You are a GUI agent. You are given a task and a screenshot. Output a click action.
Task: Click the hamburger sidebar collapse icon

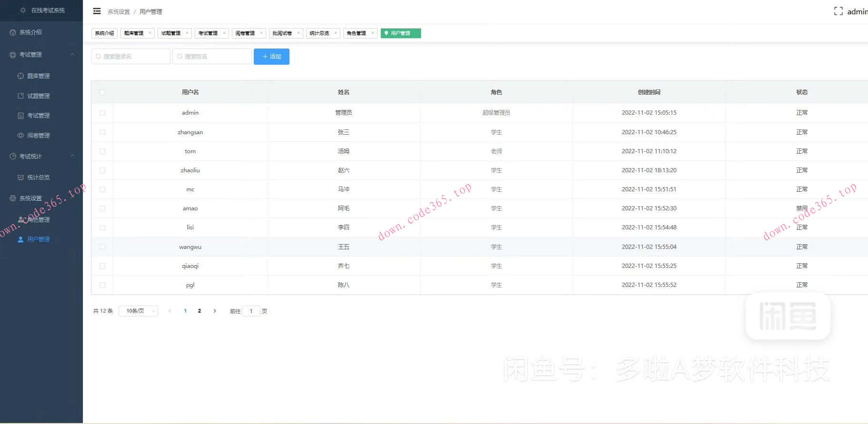click(97, 11)
